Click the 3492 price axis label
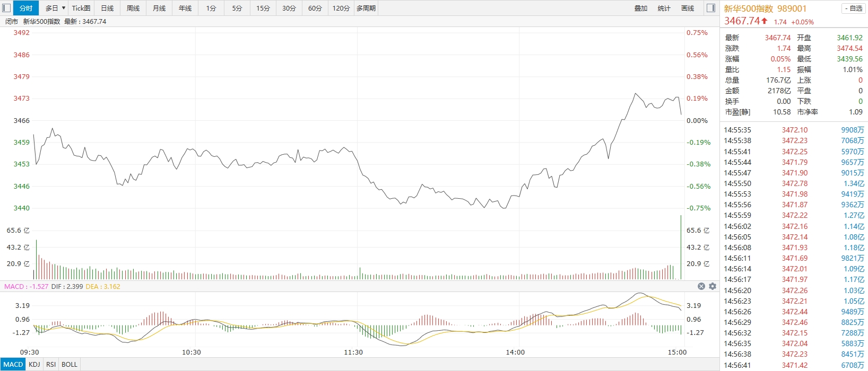 (x=22, y=32)
